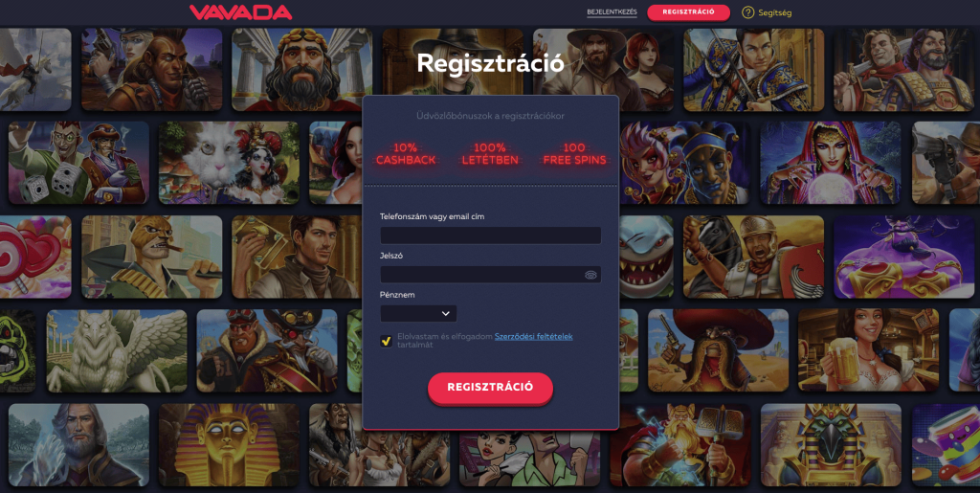Screen dimensions: 980x493
Task: Open the Pénznem currency dropdown
Action: click(x=419, y=314)
